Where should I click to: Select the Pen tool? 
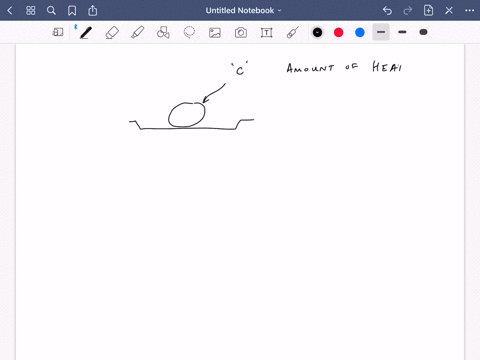click(x=86, y=33)
